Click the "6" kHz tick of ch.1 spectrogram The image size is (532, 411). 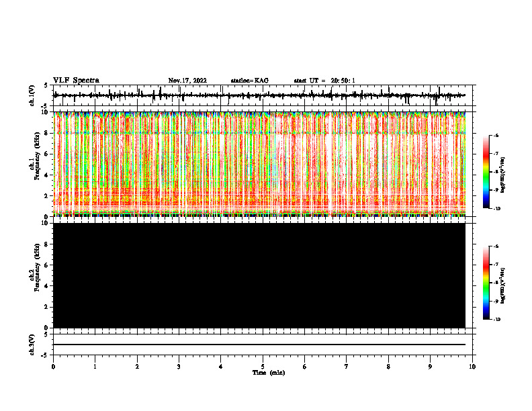(x=46, y=154)
